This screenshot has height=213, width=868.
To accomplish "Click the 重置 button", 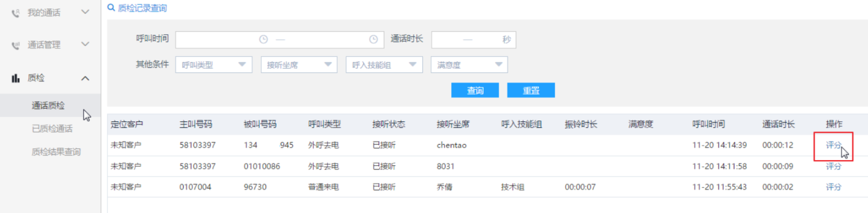I will click(531, 91).
